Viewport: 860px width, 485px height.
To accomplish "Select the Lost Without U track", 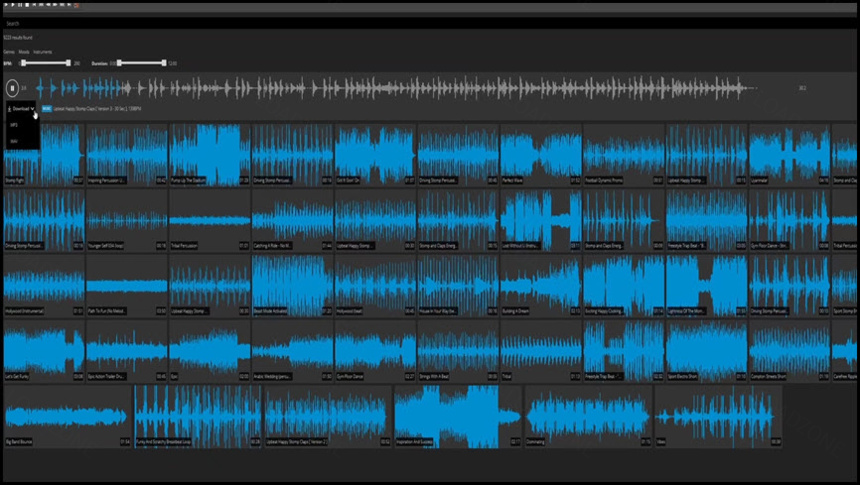I will coord(541,220).
